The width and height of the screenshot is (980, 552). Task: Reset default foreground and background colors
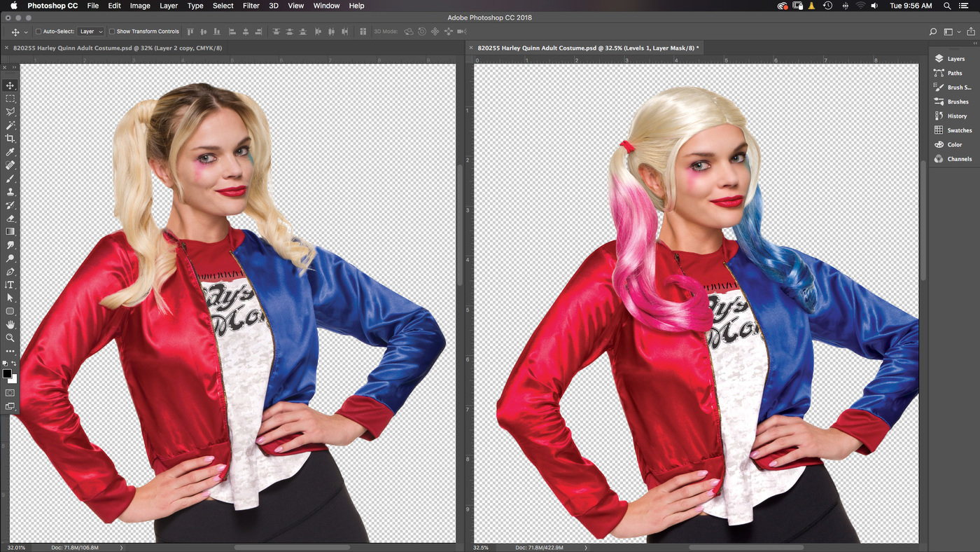click(5, 364)
